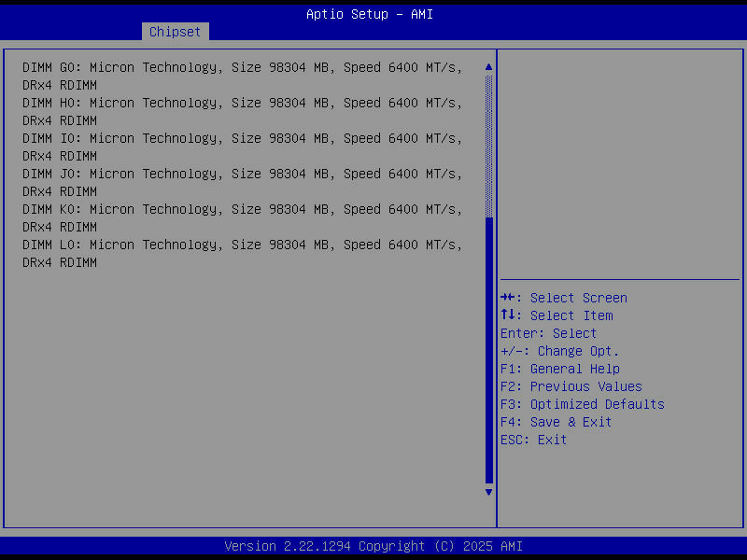Click the F3 Optimized Defaults option

pyautogui.click(x=583, y=403)
